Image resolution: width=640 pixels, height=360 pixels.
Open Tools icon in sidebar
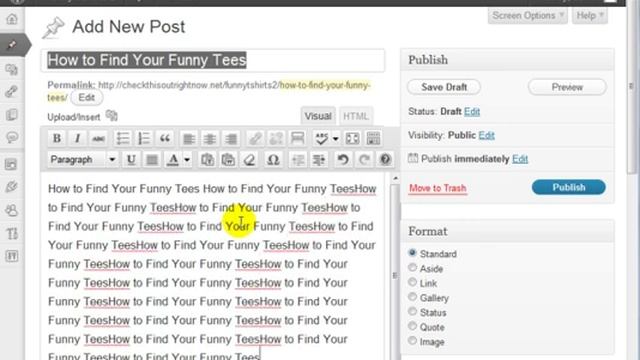tap(12, 234)
